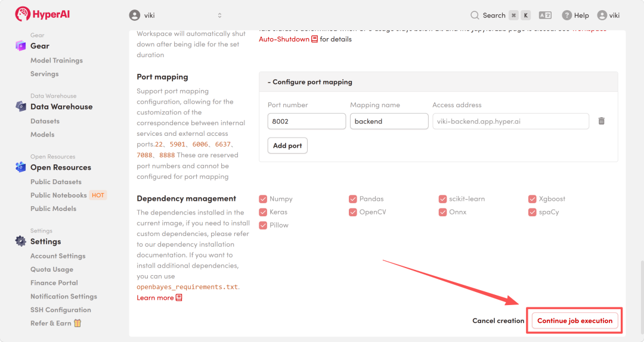Open Public Models in sidebar
Screen dimensions: 644x342
click(54, 209)
